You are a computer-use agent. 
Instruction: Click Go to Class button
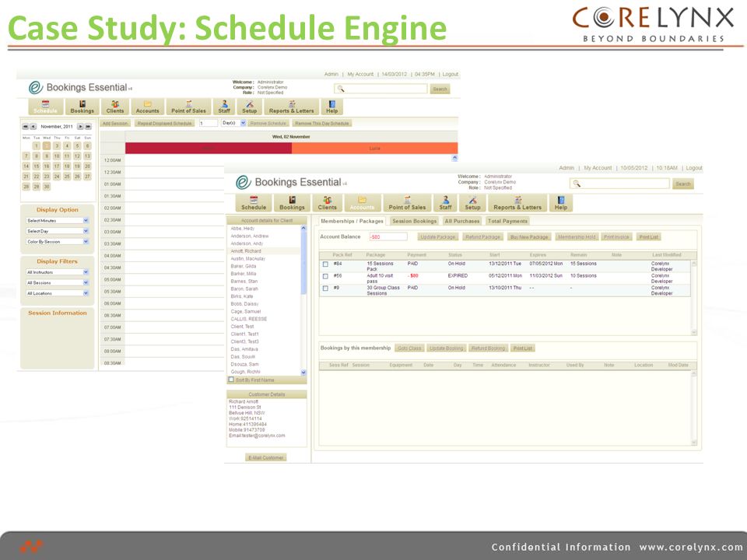point(410,348)
